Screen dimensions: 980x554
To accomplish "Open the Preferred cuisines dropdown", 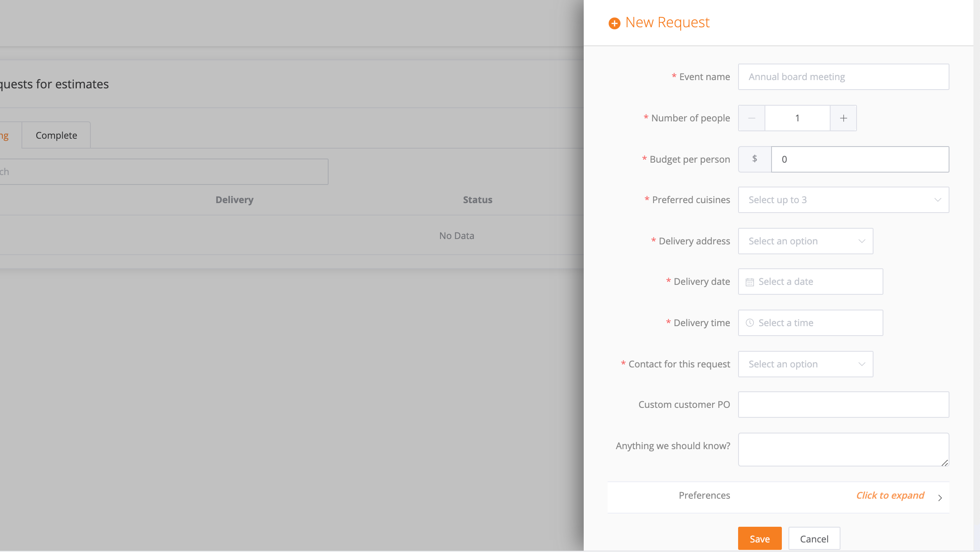I will 843,200.
